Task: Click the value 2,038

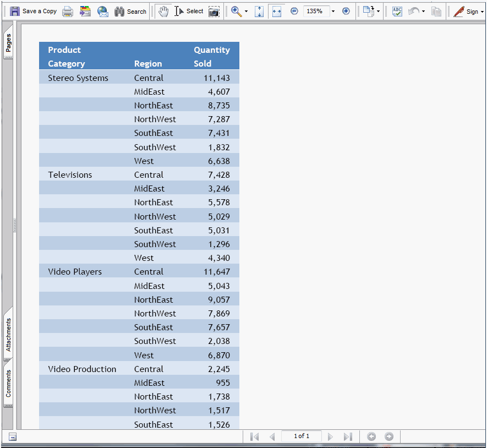Action: (219, 341)
